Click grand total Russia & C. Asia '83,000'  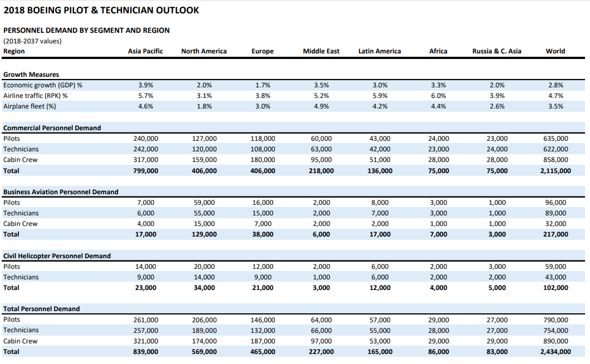[497, 352]
